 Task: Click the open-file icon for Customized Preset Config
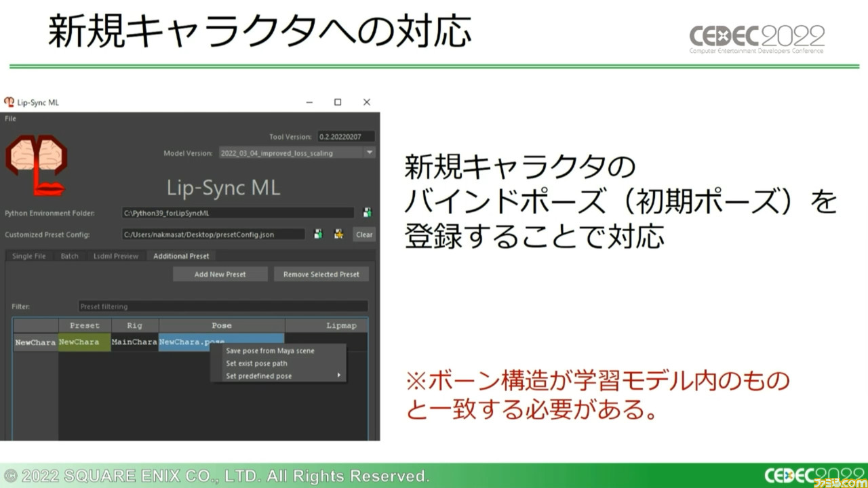(318, 235)
